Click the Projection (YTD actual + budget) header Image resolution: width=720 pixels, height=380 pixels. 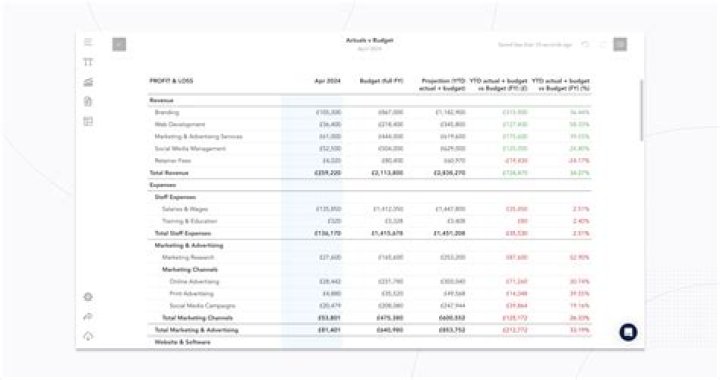click(x=442, y=84)
